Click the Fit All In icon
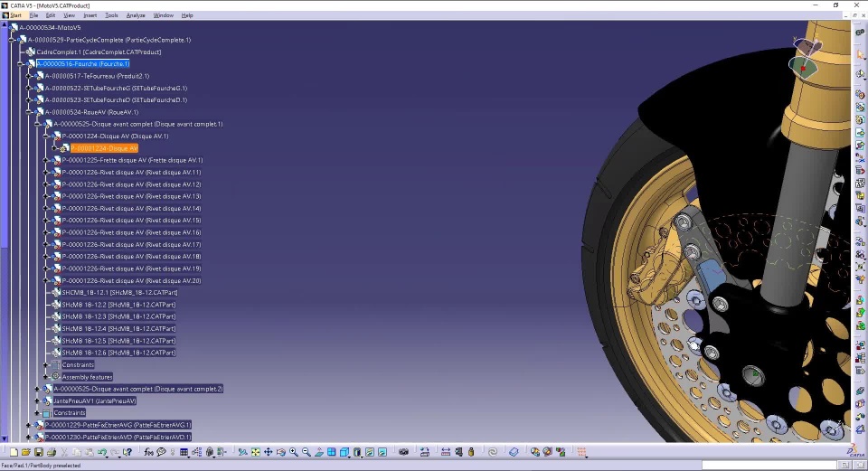The image size is (868, 471). [x=256, y=452]
